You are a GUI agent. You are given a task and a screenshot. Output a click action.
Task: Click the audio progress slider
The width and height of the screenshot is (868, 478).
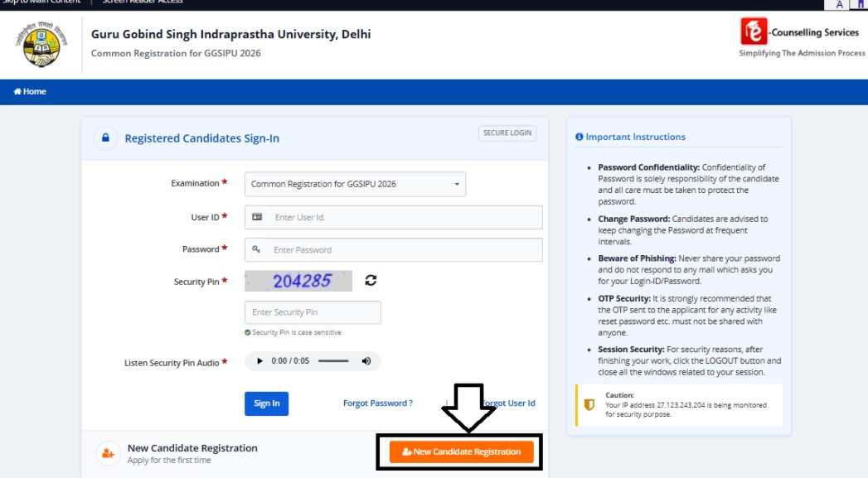[333, 361]
